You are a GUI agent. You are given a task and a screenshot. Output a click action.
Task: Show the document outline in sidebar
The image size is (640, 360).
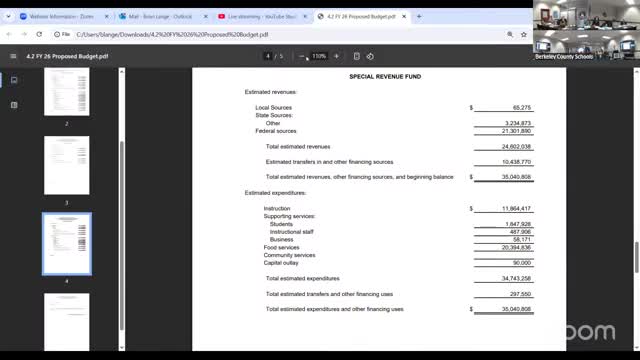14,105
